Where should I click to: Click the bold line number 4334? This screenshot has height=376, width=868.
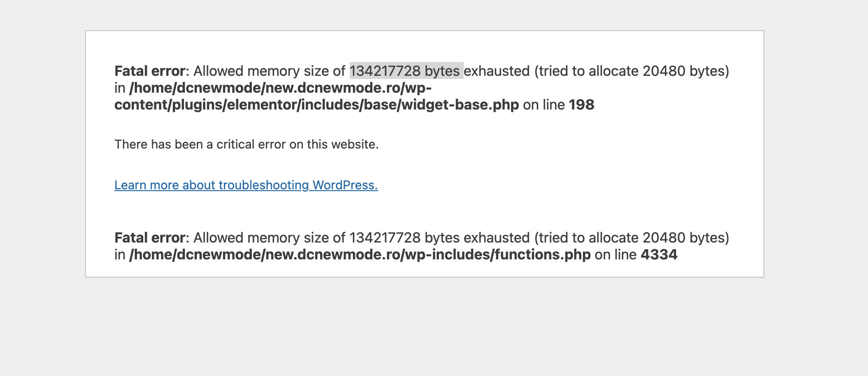(x=659, y=255)
